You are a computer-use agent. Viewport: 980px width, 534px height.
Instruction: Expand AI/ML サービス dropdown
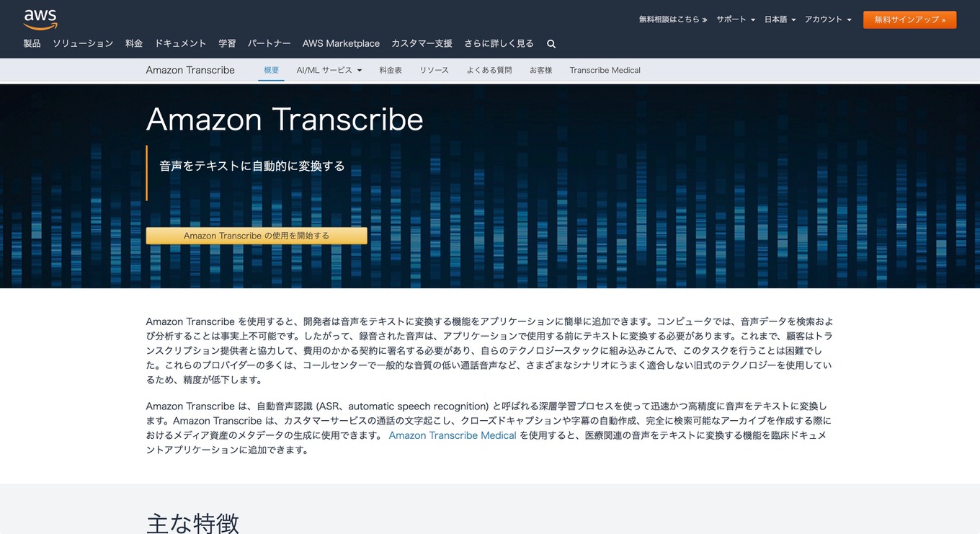(x=329, y=70)
